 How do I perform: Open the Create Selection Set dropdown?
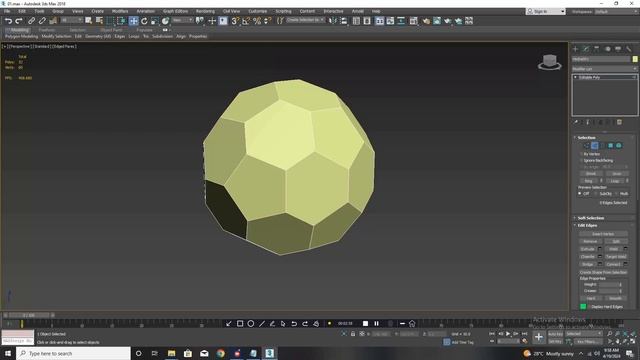coord(305,20)
